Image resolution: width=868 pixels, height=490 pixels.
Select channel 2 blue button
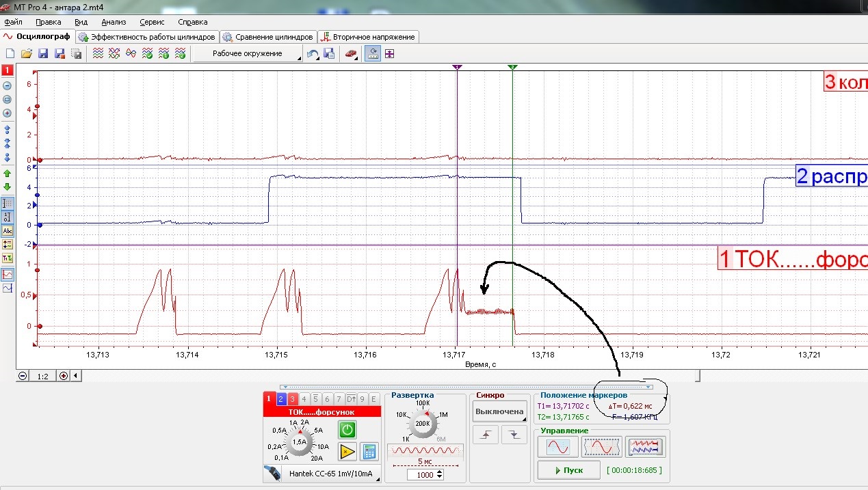click(280, 399)
